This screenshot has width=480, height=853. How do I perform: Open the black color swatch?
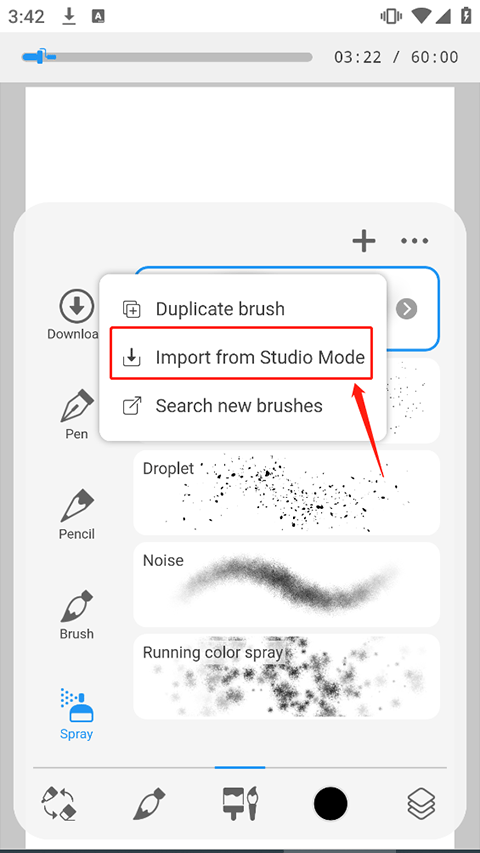tap(330, 803)
